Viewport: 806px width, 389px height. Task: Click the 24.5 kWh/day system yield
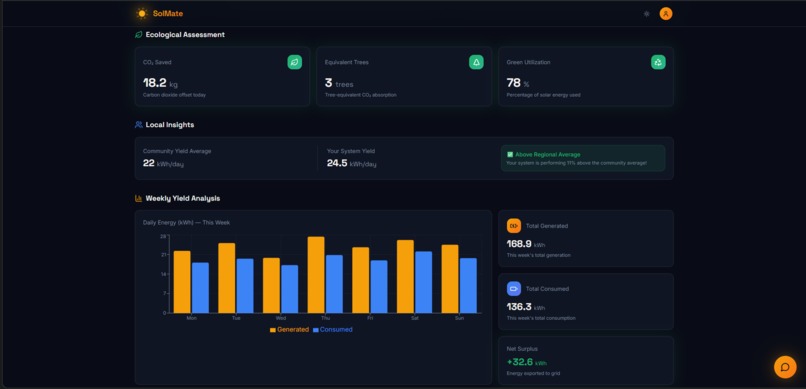[352, 163]
